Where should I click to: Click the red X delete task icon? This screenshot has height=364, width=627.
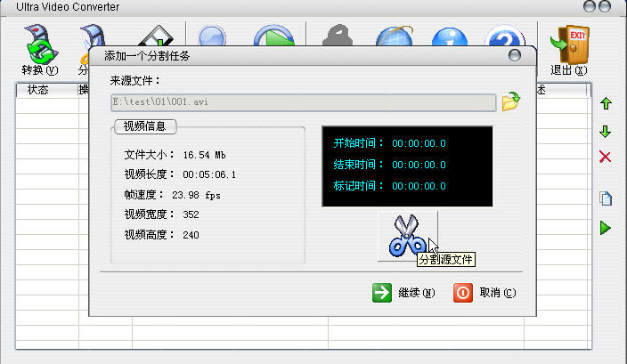pyautogui.click(x=605, y=157)
